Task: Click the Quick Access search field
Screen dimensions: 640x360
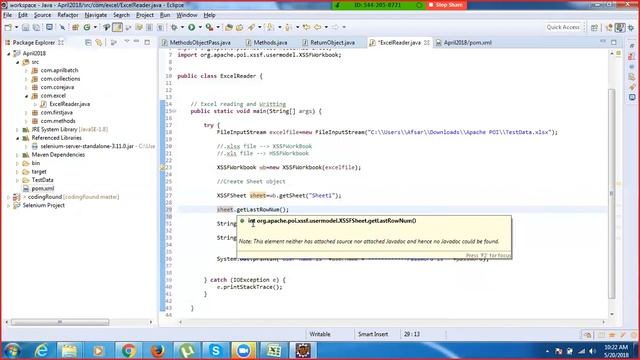Action: [564, 27]
